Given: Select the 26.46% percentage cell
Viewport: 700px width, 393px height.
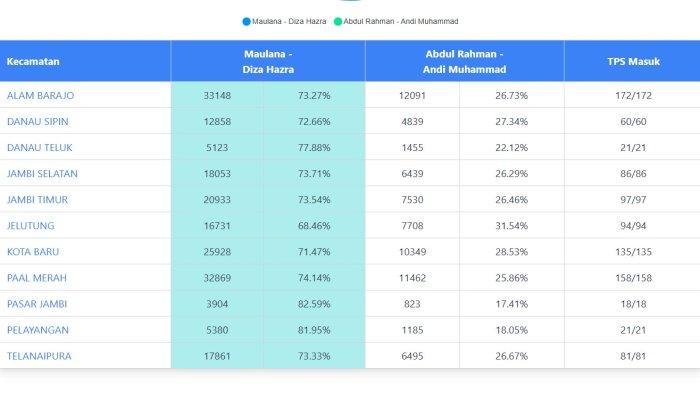Looking at the screenshot, I should coord(512,200).
